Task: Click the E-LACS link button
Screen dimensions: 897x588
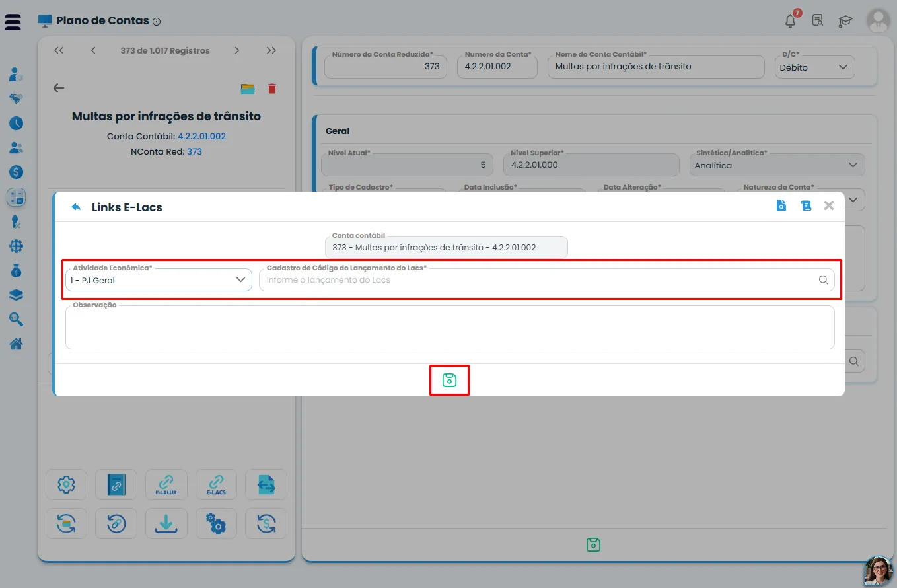Action: (x=216, y=484)
